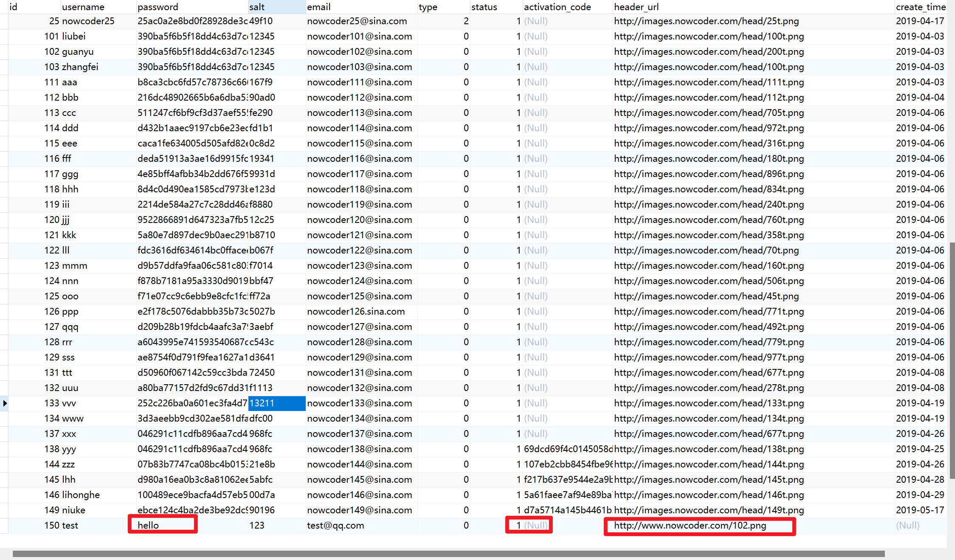Click salt value '49f10'
This screenshot has width=955, height=560.
(261, 21)
